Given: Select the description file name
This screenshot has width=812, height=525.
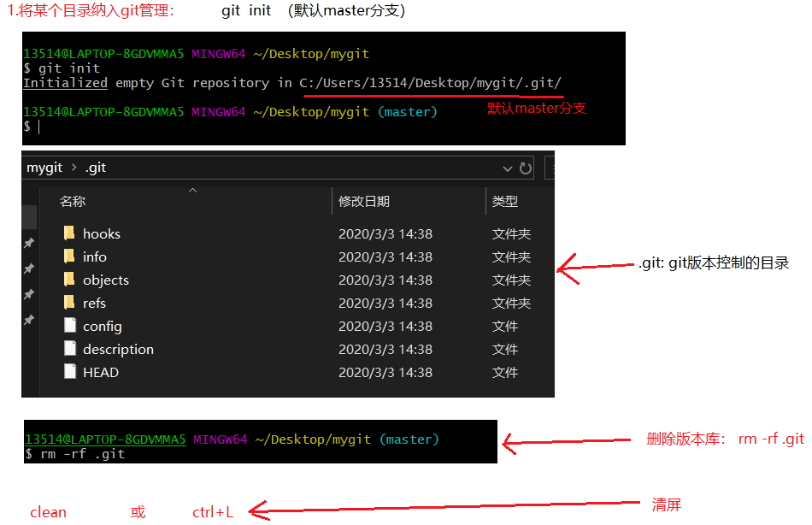Looking at the screenshot, I should 118,349.
